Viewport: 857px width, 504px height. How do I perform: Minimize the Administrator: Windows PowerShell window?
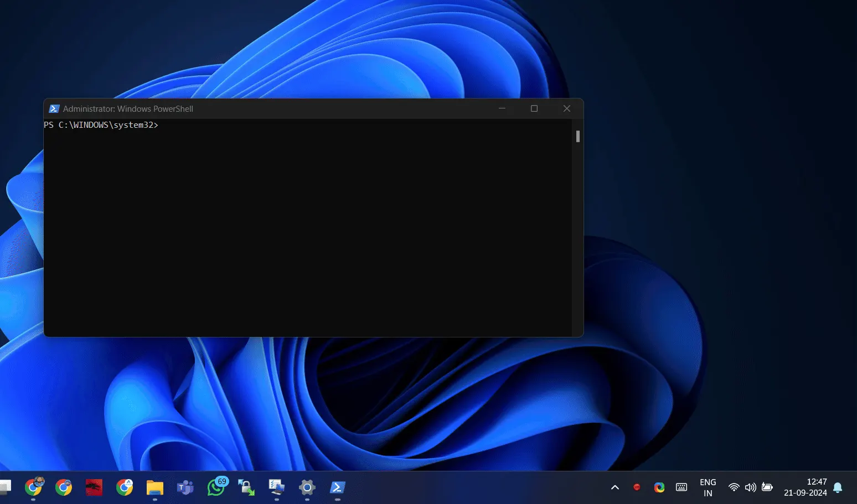click(502, 108)
